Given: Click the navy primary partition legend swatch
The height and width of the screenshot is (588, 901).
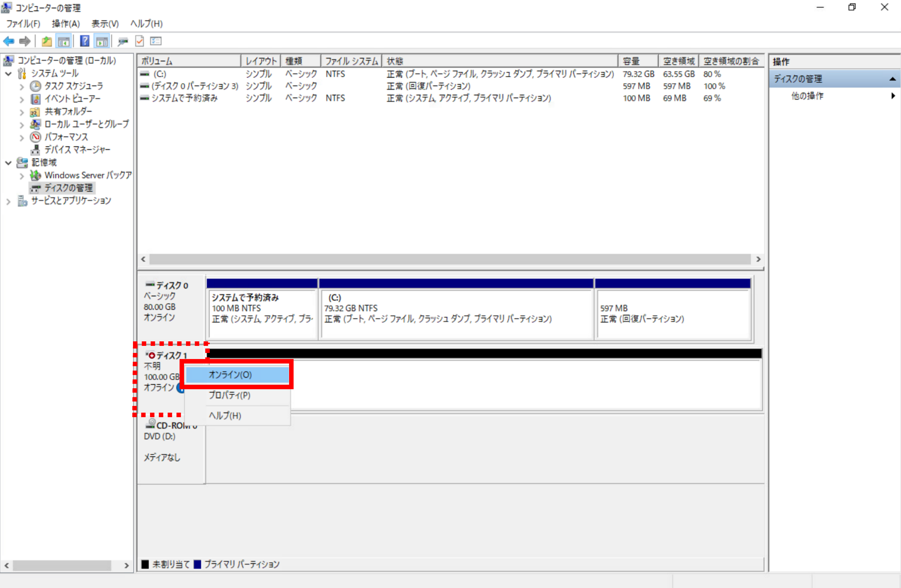Looking at the screenshot, I should pos(197,564).
